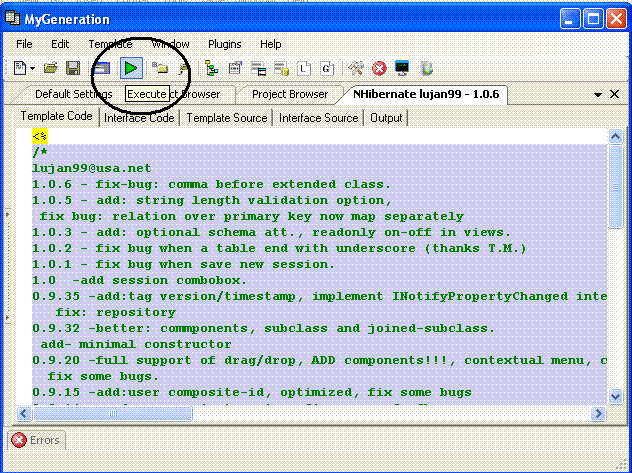Click the folder-with-grid icon next to Execute
Screen dimensions: 632x473
[x=160, y=68]
